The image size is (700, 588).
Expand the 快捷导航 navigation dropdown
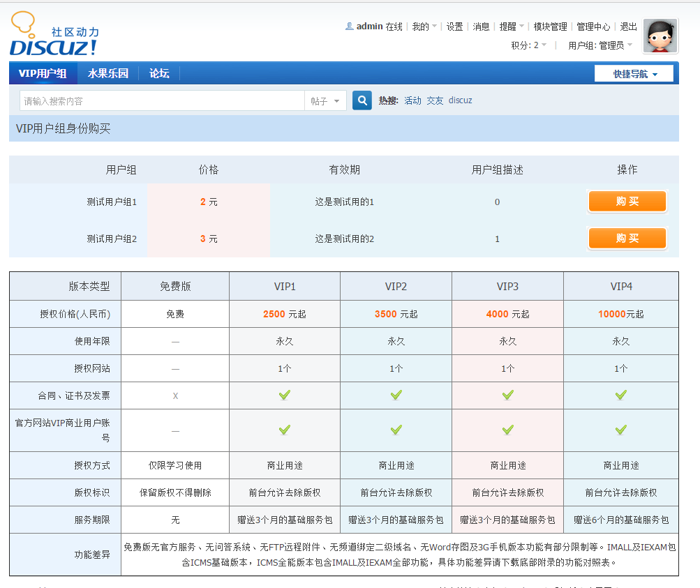point(634,73)
